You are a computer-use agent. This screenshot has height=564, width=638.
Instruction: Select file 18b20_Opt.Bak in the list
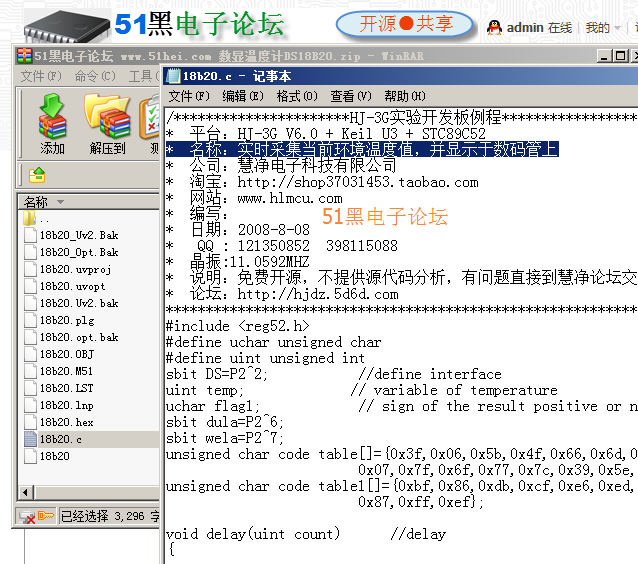(x=72, y=252)
